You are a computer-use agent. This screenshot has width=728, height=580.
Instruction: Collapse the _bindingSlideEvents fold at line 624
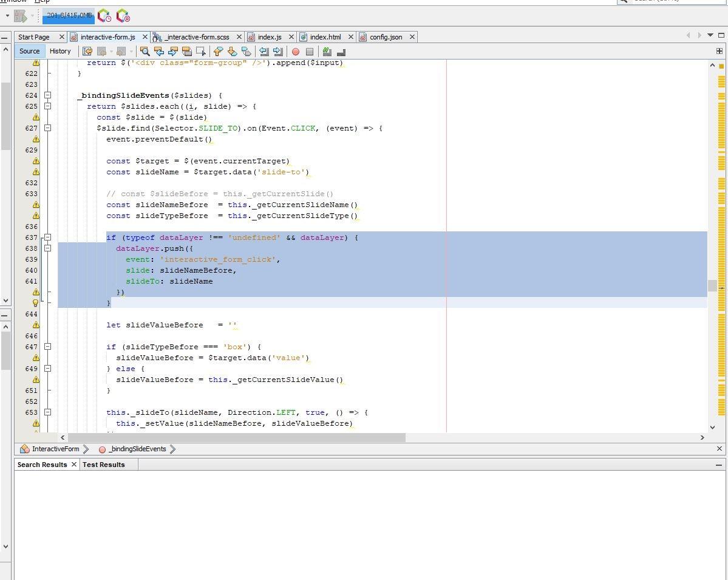click(x=48, y=95)
